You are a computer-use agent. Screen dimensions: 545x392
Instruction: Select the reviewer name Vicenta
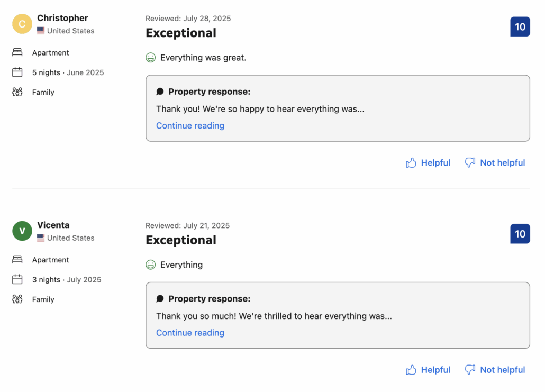tap(53, 225)
